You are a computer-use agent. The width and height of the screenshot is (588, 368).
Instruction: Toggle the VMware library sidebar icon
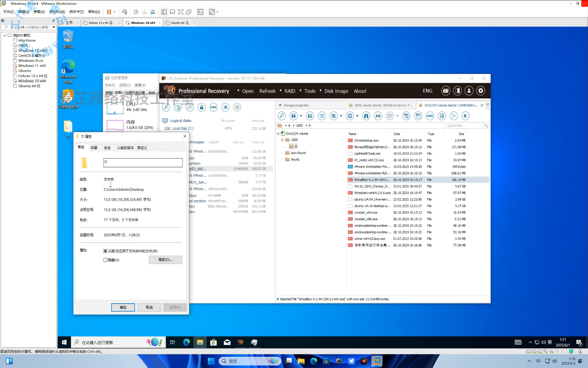(x=164, y=12)
